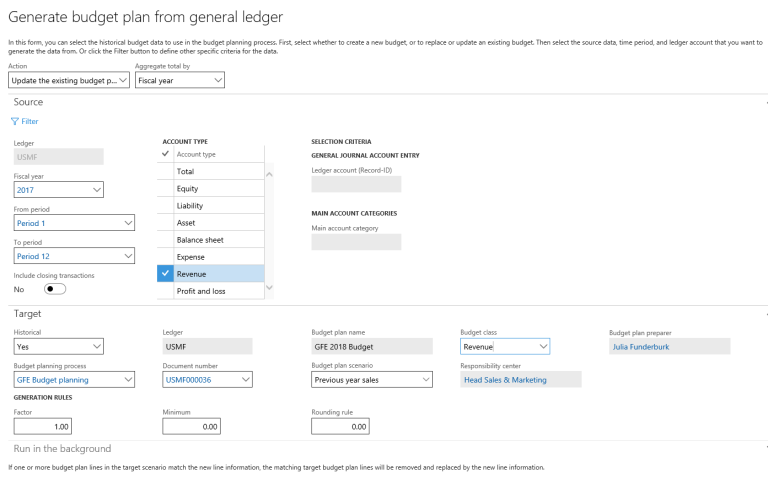
Task: Select the Revenue row checkmark
Action: (166, 273)
